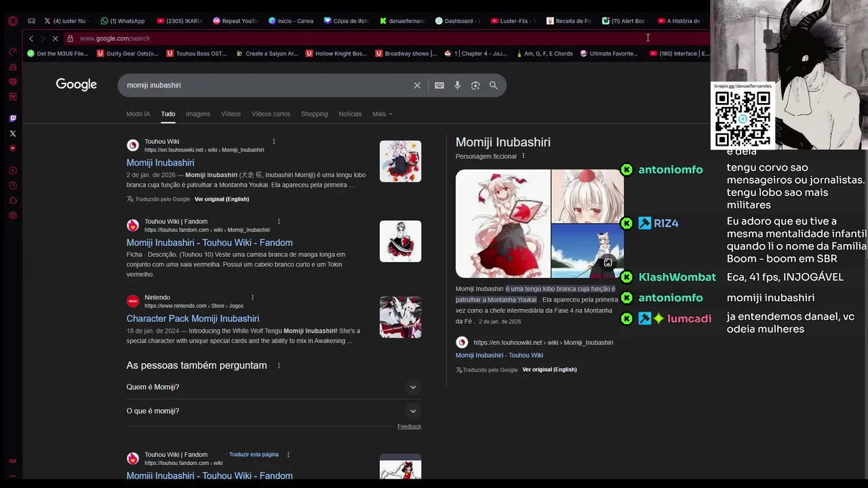Open 'Momiji Inubashiri - Touhou Wiki' panel link
Viewport: 868px width, 488px height.
tap(499, 355)
